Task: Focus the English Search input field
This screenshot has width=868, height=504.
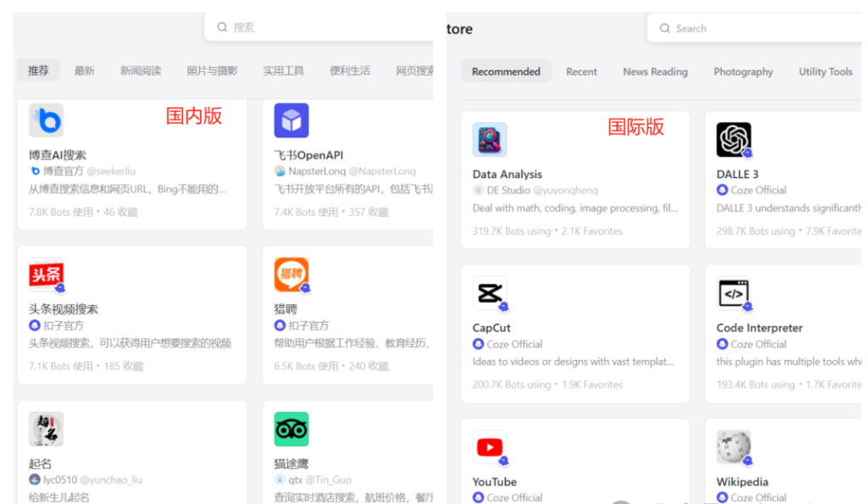Action: [754, 28]
